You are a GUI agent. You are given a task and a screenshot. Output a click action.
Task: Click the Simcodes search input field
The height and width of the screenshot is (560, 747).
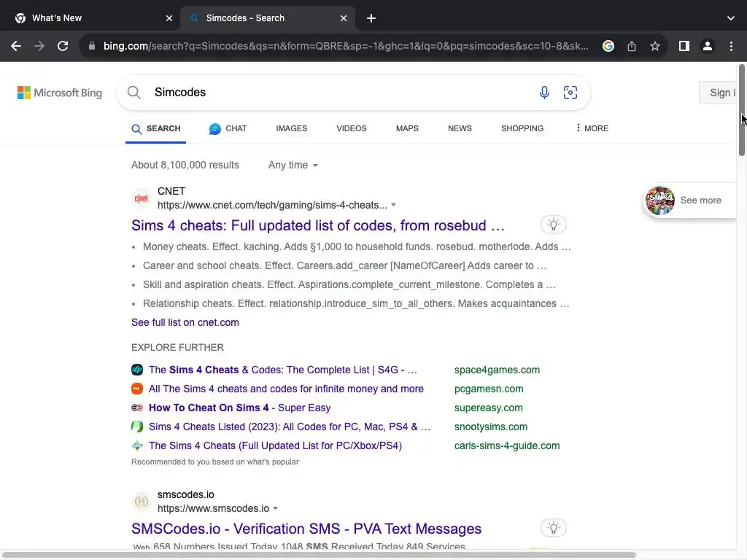point(343,93)
